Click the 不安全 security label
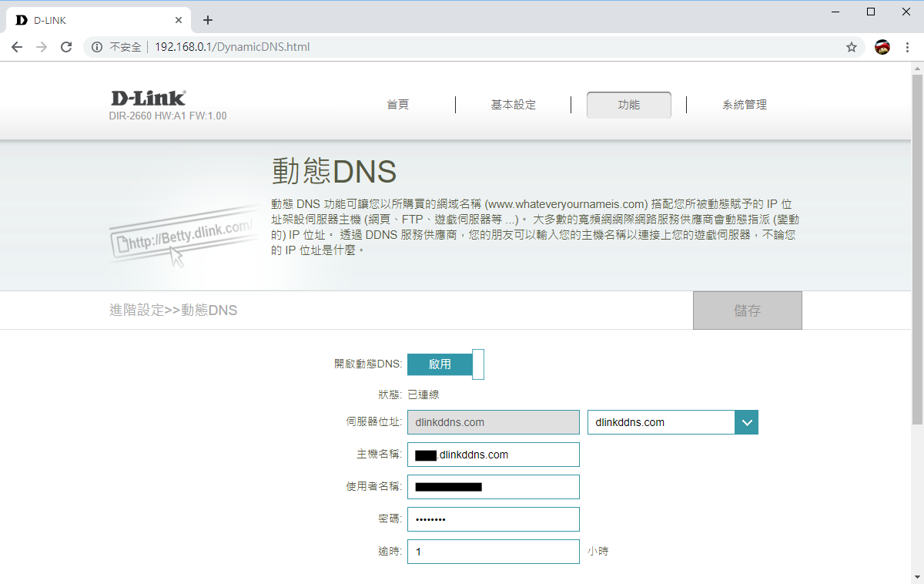This screenshot has width=924, height=584. pos(126,47)
